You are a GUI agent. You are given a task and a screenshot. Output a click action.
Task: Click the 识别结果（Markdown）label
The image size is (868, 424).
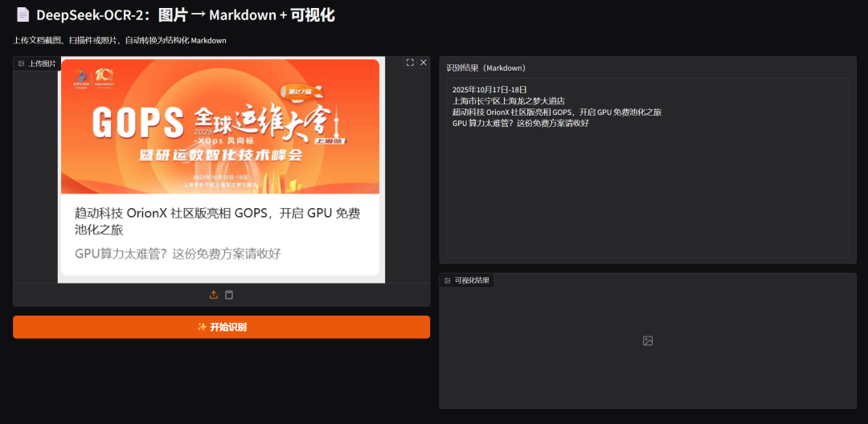pyautogui.click(x=486, y=68)
